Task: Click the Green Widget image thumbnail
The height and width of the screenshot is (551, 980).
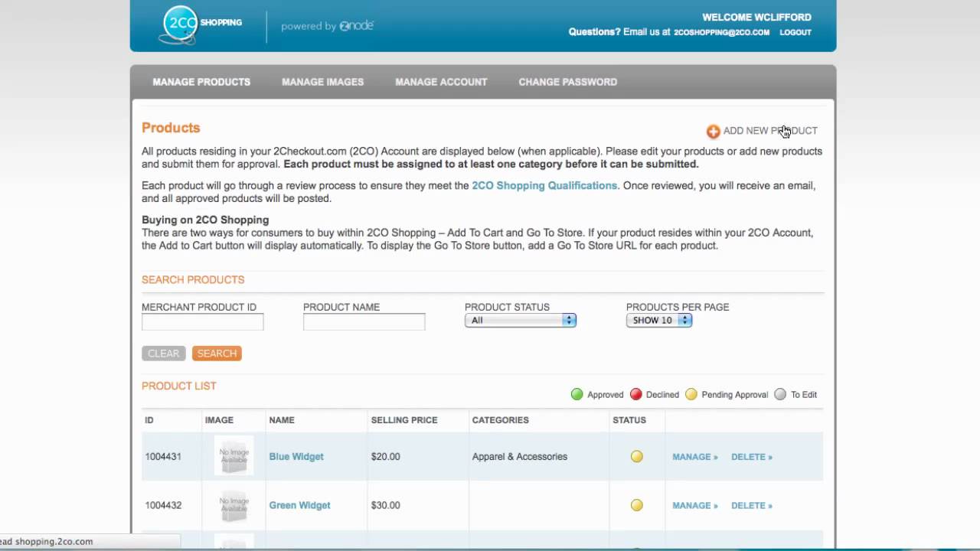Action: point(234,505)
